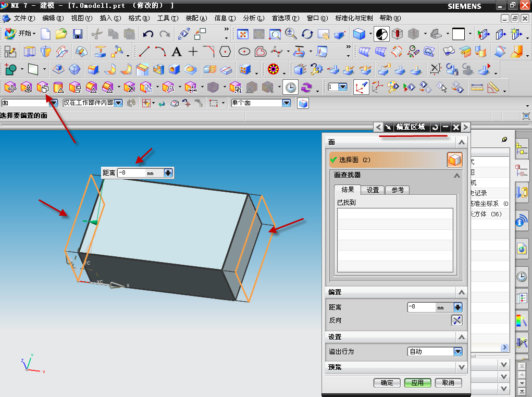Click the Polygon hexagon tool
Image resolution: width=532 pixels, height=397 pixels.
[225, 52]
